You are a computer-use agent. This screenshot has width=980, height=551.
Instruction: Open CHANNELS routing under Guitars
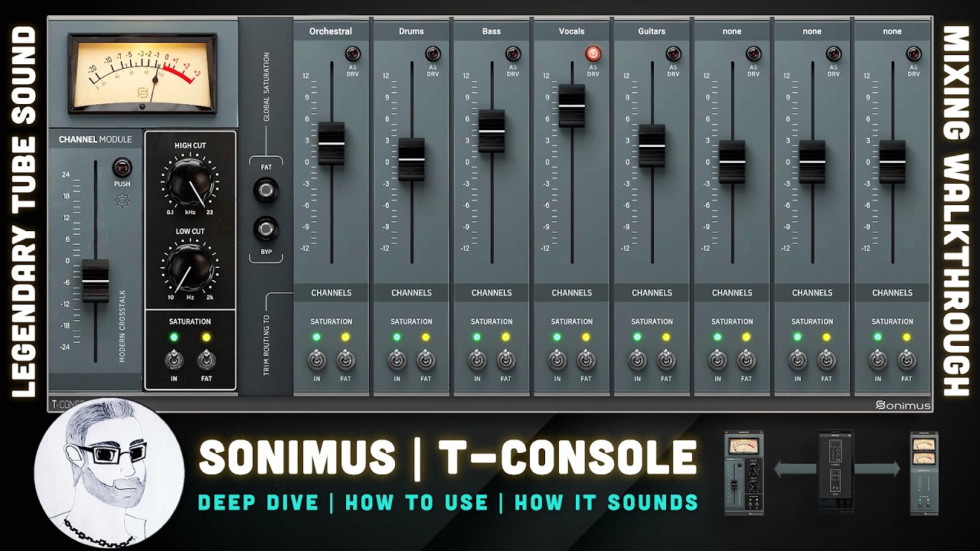tap(652, 292)
